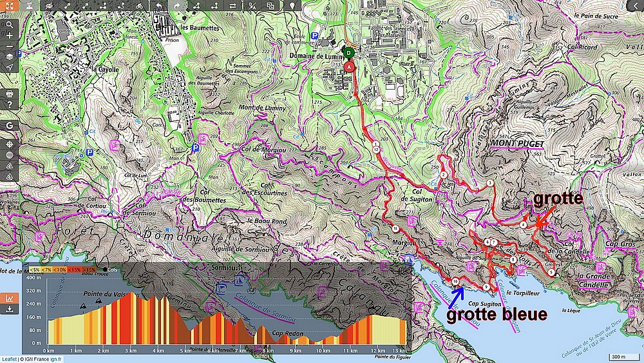This screenshot has width=644, height=363.
Task: Select waypoint 5 on the route
Action: [x=551, y=272]
